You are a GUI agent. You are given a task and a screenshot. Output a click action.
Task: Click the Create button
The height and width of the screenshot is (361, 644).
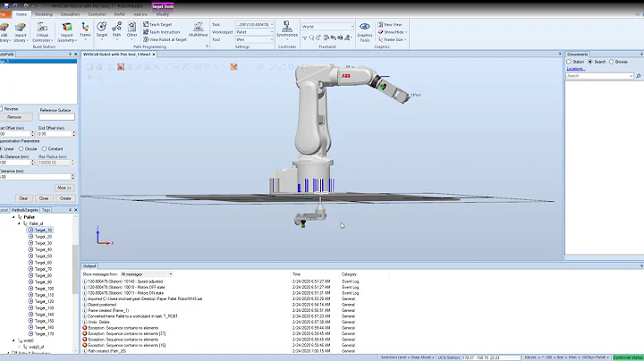point(65,198)
